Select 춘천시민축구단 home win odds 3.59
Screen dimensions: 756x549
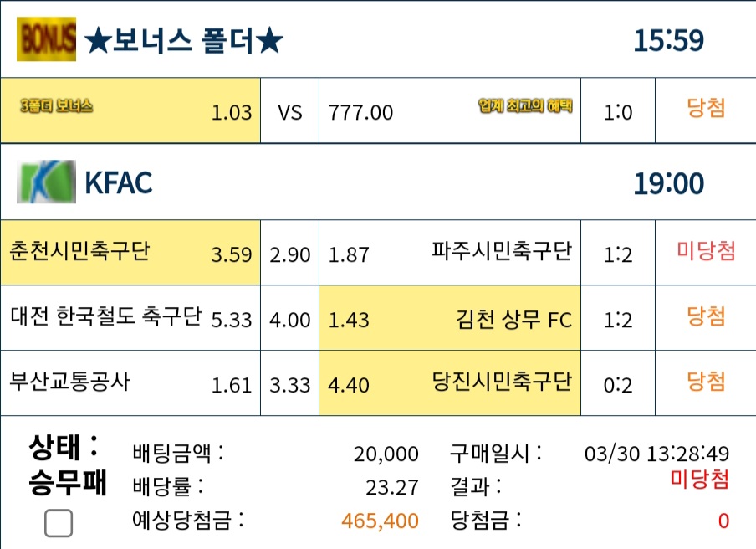(x=130, y=252)
